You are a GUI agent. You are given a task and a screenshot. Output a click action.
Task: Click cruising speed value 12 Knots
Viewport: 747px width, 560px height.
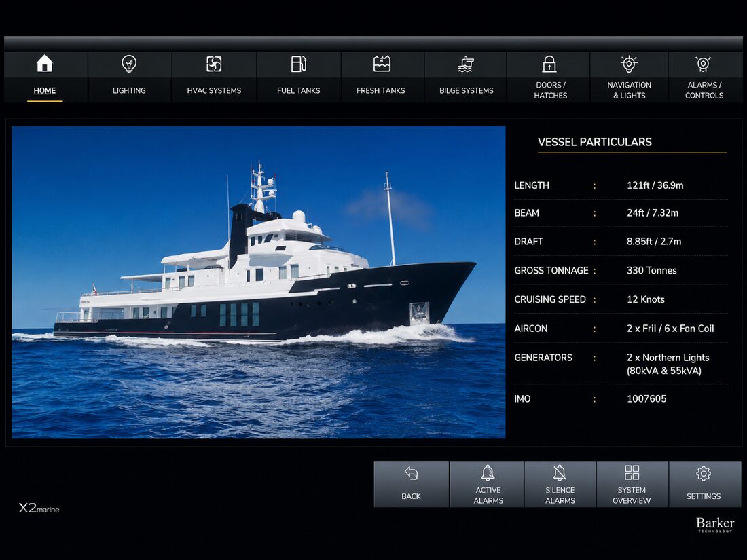pyautogui.click(x=646, y=299)
